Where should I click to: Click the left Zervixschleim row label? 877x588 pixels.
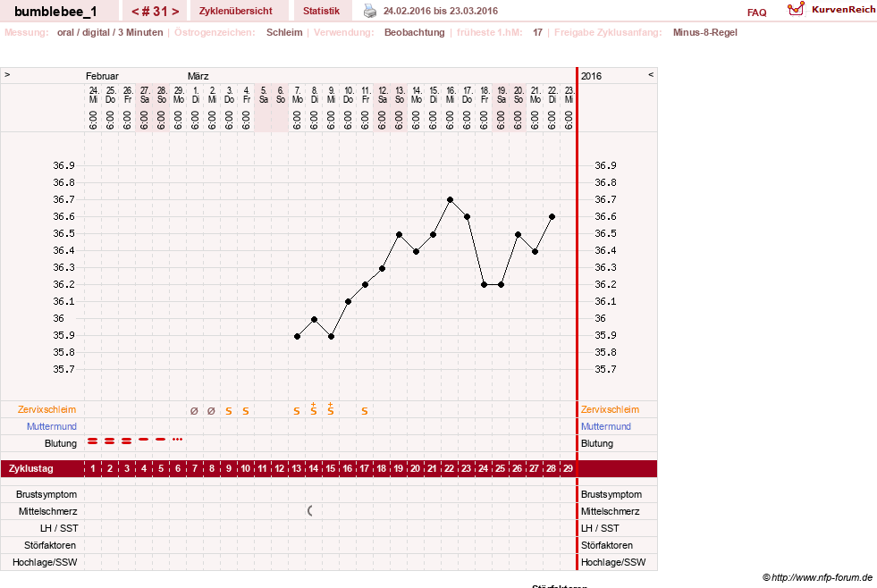47,409
